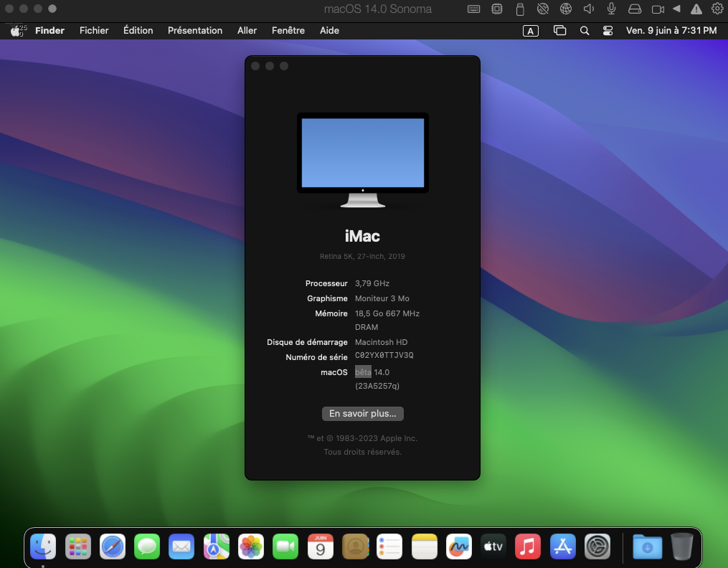Click the CPU chip icon in VM toolbar

click(x=497, y=9)
